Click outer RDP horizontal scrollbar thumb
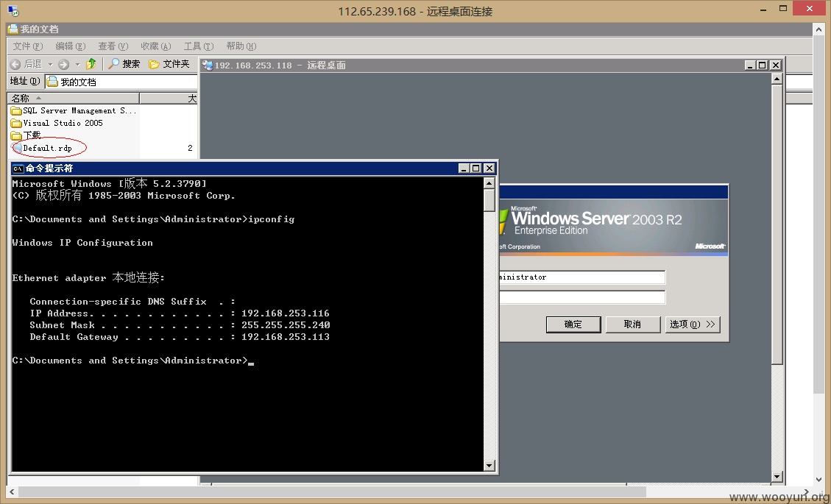Viewport: 831px width, 504px height. 332,492
